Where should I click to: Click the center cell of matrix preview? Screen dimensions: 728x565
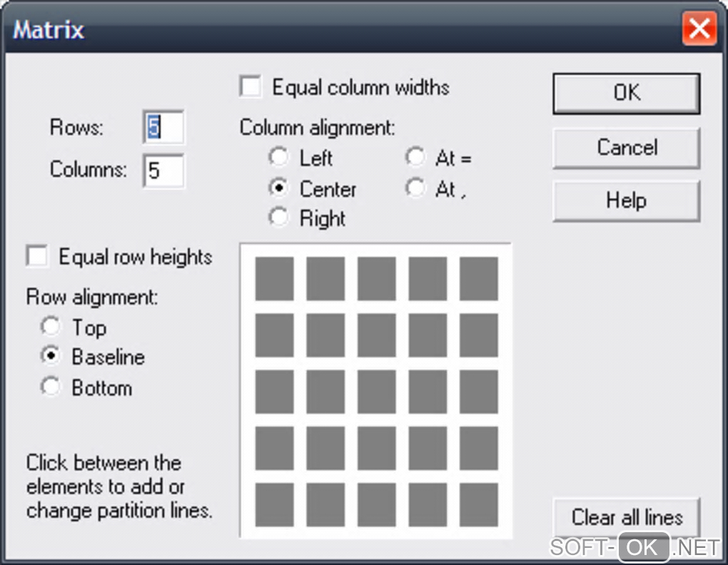point(377,392)
